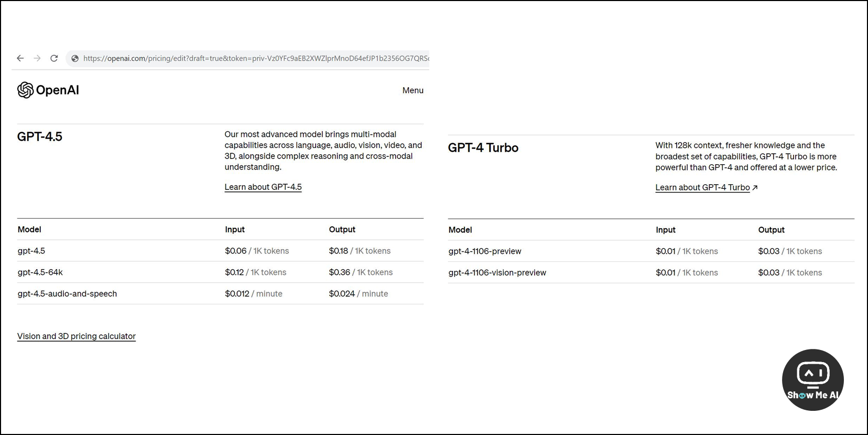Viewport: 868px width, 435px height.
Task: Click the external arrow after GPT-4 Turbo link
Action: pyautogui.click(x=755, y=188)
